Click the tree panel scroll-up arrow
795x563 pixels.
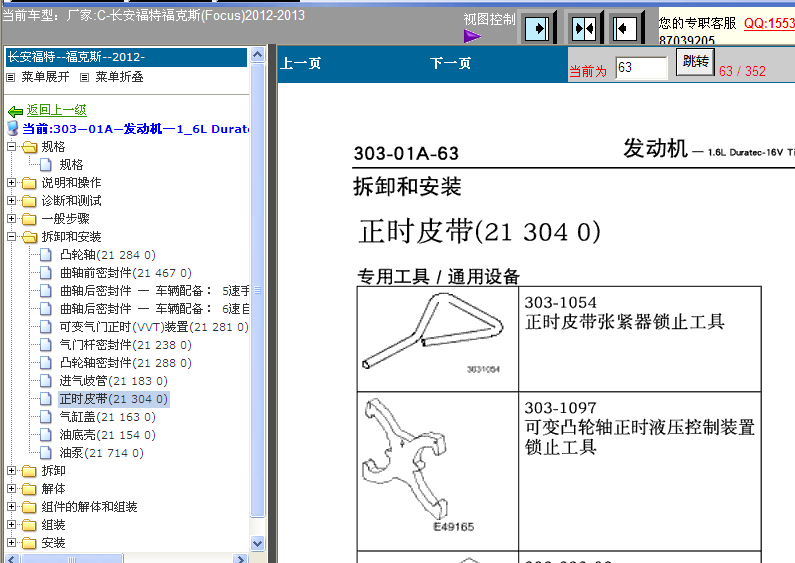258,54
